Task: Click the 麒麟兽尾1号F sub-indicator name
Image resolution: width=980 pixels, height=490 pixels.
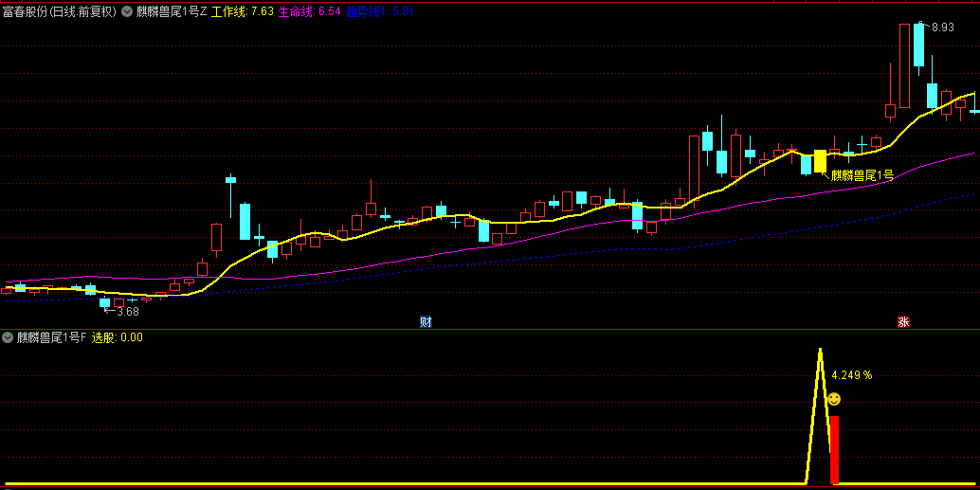Action: pos(52,337)
